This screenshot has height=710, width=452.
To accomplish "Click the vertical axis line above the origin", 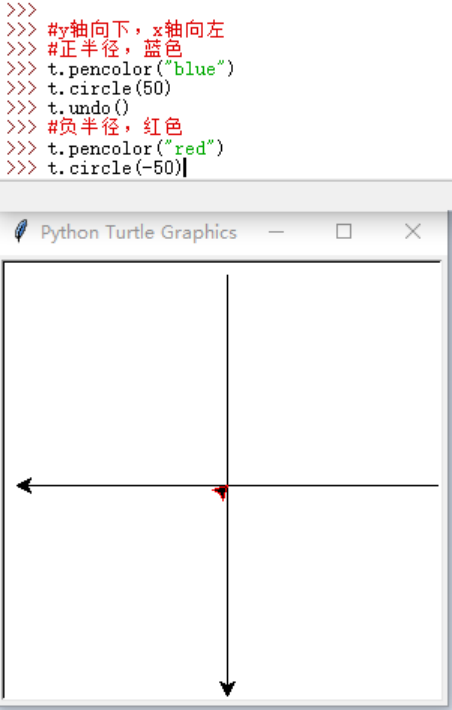I will (227, 378).
